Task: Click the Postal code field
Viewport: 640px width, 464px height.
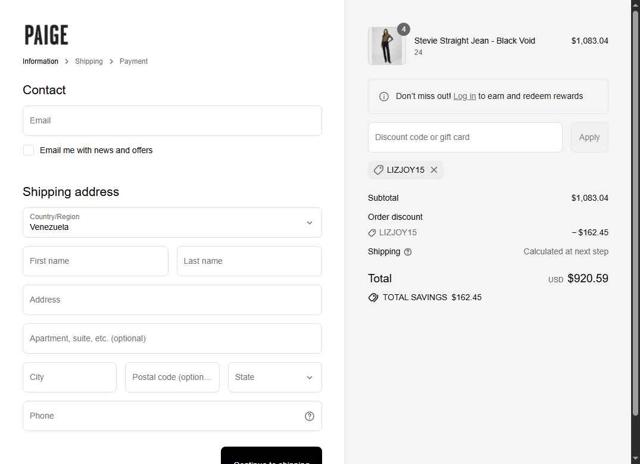Action: pos(172,377)
